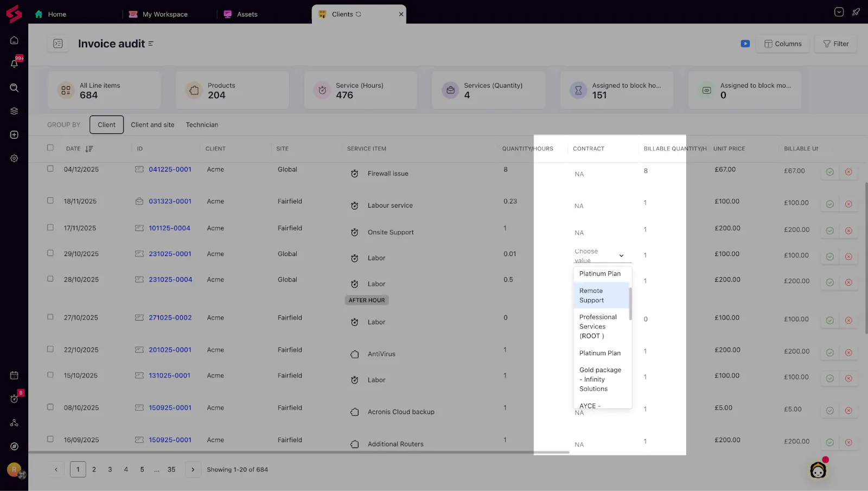Open invoice link 031323-0001
This screenshot has width=868, height=491.
(170, 201)
